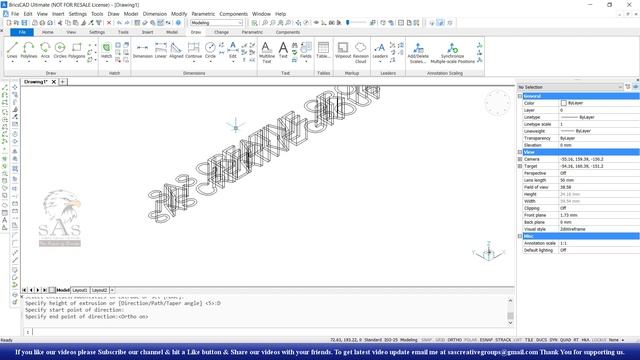
Task: Select the Arcs tool
Action: pos(45,50)
